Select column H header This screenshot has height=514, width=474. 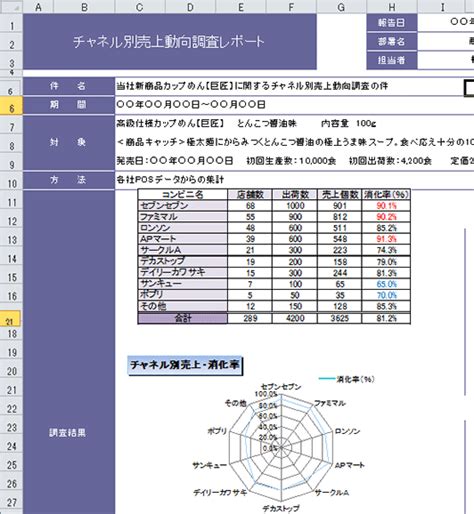pyautogui.click(x=392, y=7)
